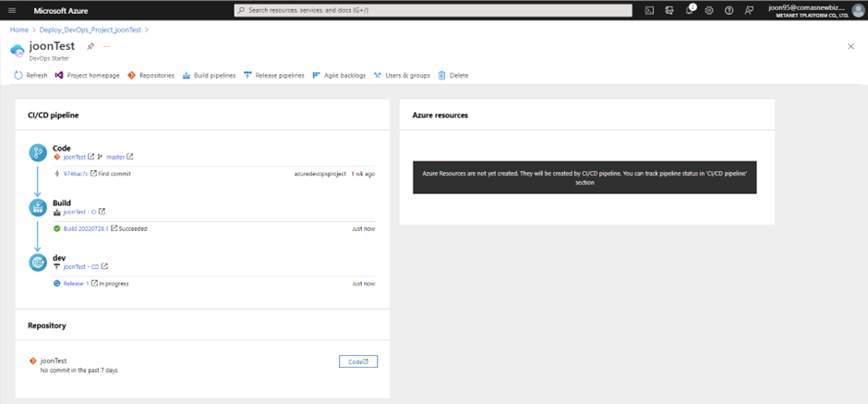Image resolution: width=868 pixels, height=404 pixels.
Task: Open portal Settings gear
Action: click(x=709, y=10)
